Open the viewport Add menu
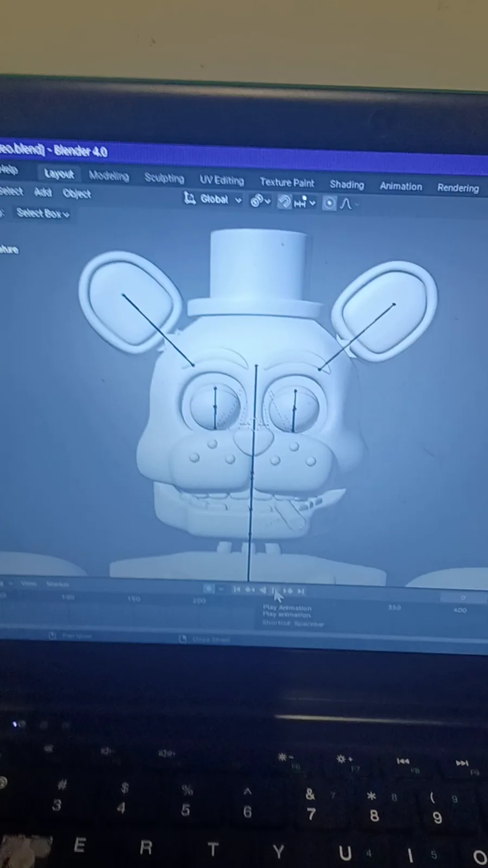This screenshot has height=868, width=488. (43, 192)
